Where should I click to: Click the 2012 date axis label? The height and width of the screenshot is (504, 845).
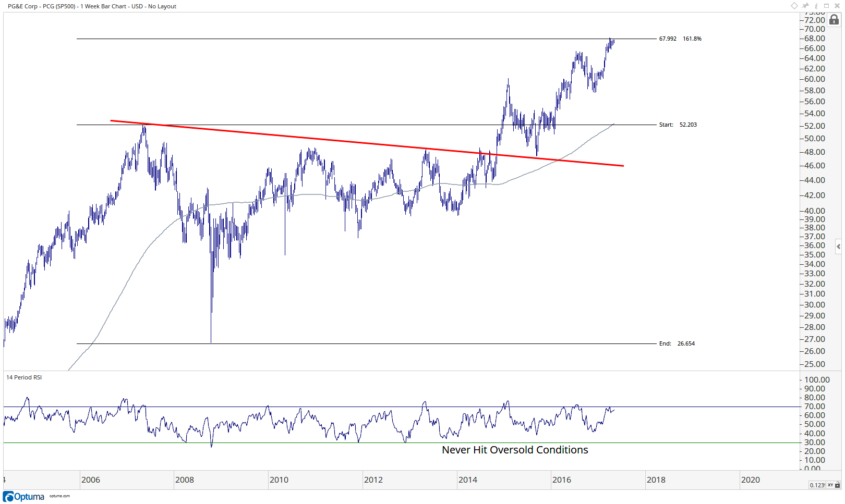point(373,480)
